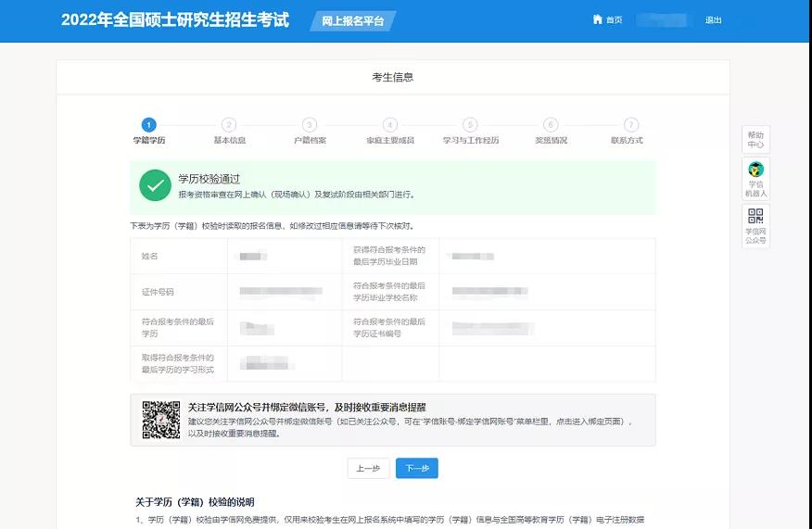This screenshot has width=812, height=529.
Task: Click the 下一步 button
Action: pyautogui.click(x=417, y=469)
